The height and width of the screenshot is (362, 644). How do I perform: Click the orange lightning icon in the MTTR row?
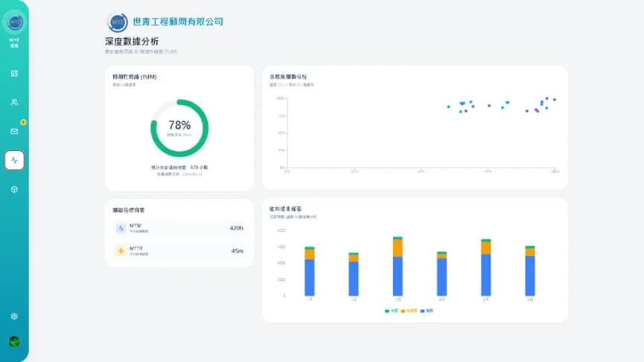click(121, 251)
